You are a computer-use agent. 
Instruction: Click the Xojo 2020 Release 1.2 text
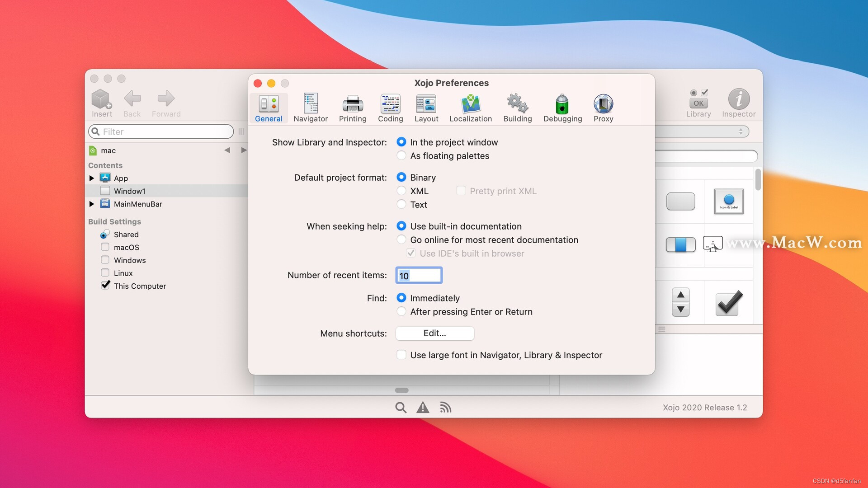(705, 408)
